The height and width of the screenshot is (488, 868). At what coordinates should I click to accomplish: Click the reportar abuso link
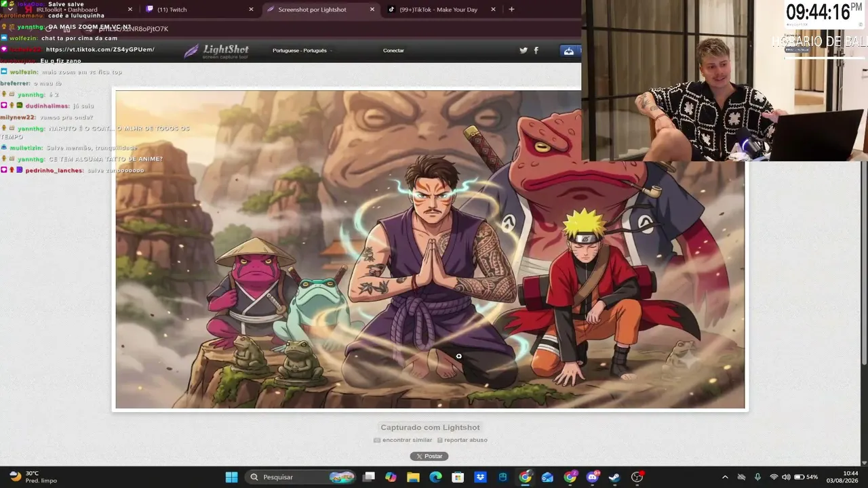[x=462, y=441]
